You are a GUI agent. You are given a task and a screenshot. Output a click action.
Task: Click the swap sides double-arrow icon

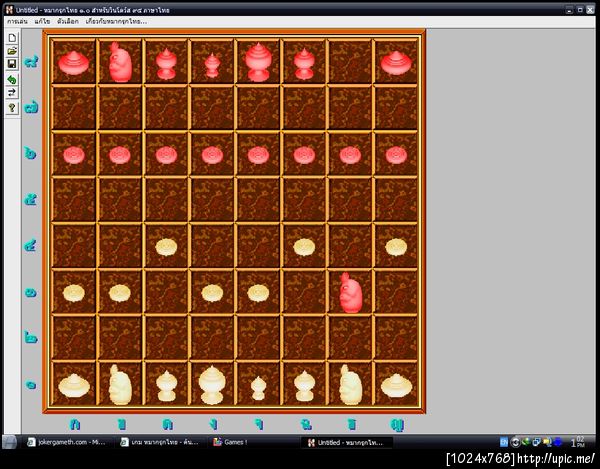coord(12,92)
